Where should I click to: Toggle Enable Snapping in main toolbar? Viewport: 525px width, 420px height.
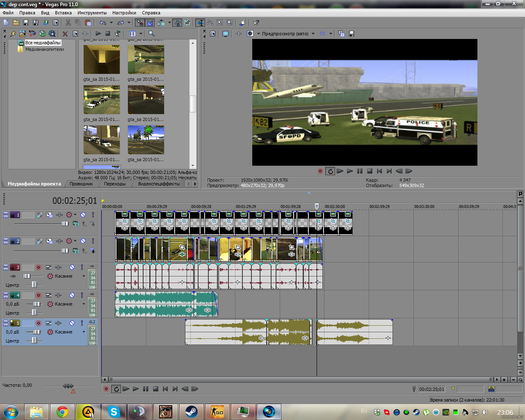(x=140, y=23)
